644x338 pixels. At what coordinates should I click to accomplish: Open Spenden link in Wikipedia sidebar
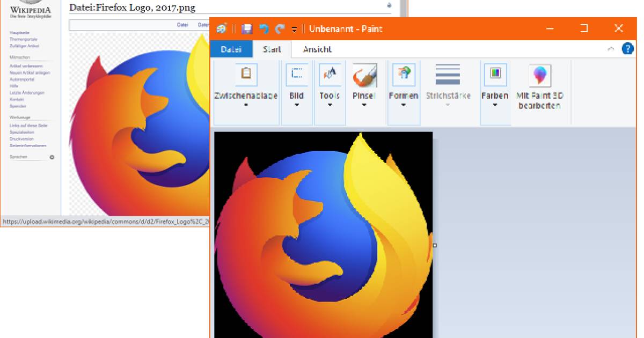click(18, 106)
